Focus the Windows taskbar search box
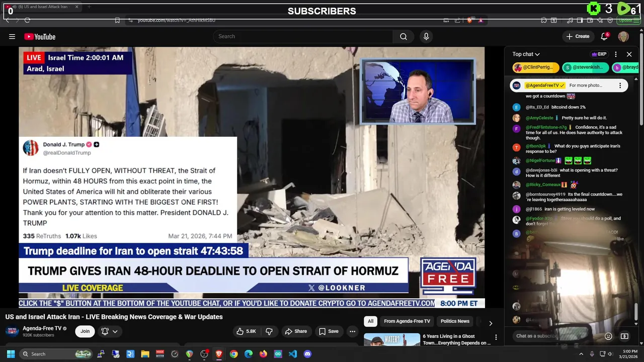Screen dimensions: 644x362 pyautogui.click(x=56, y=354)
